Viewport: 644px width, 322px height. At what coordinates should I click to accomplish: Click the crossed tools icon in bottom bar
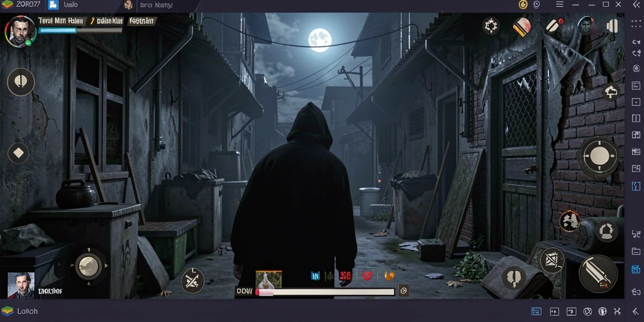(x=618, y=311)
